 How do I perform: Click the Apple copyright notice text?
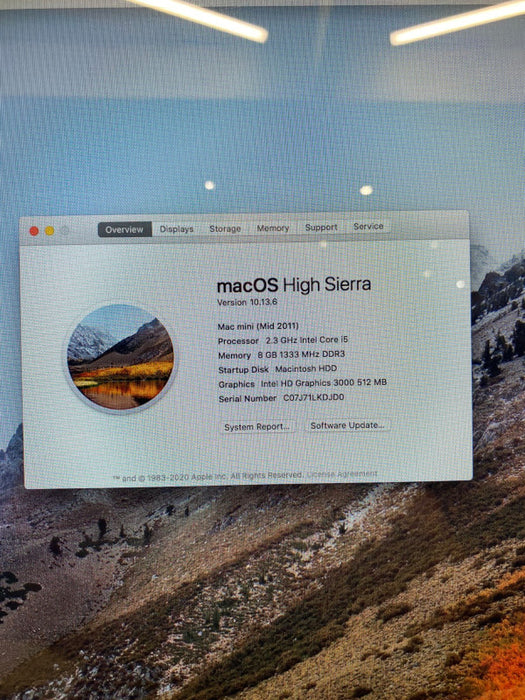pos(208,477)
